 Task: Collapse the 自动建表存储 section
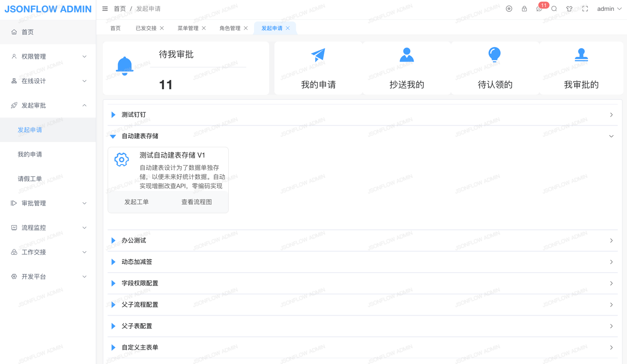click(140, 136)
